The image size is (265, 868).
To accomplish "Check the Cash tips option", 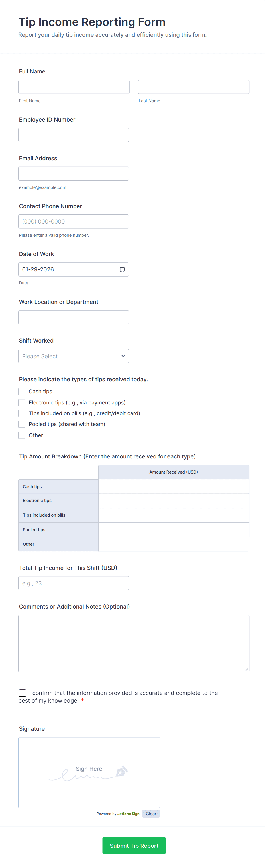I will click(22, 391).
